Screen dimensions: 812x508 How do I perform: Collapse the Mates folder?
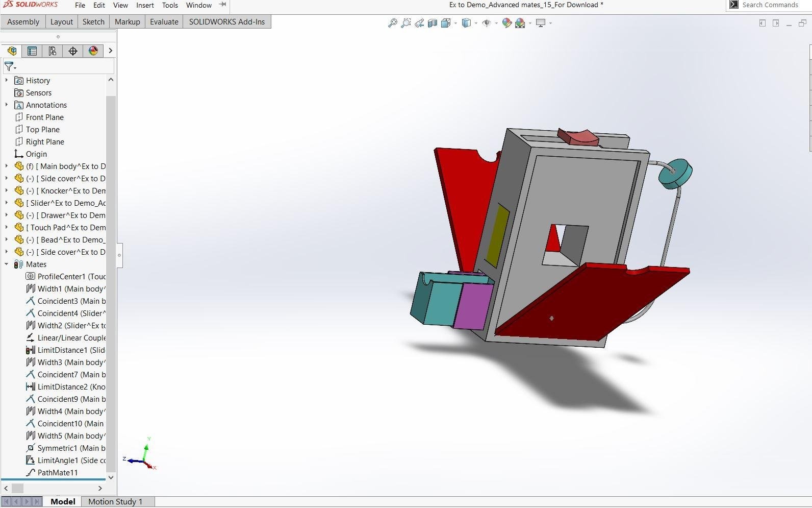6,264
